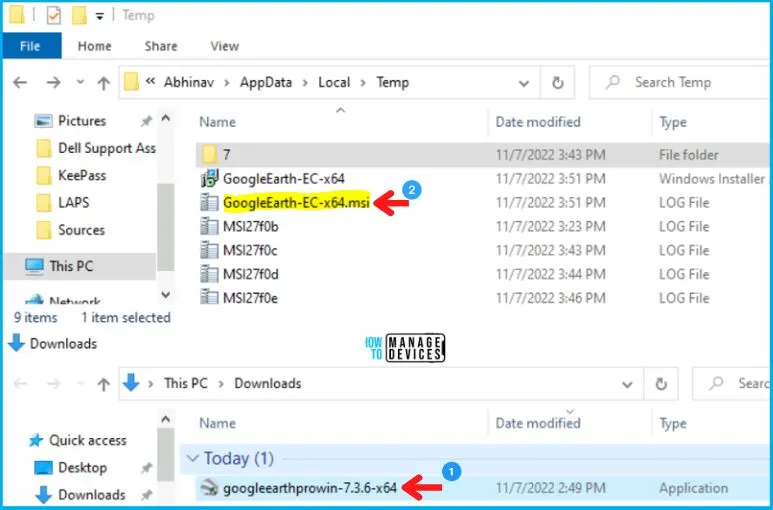Click the Properties checkmark icon in quick access toolbar

[53, 16]
